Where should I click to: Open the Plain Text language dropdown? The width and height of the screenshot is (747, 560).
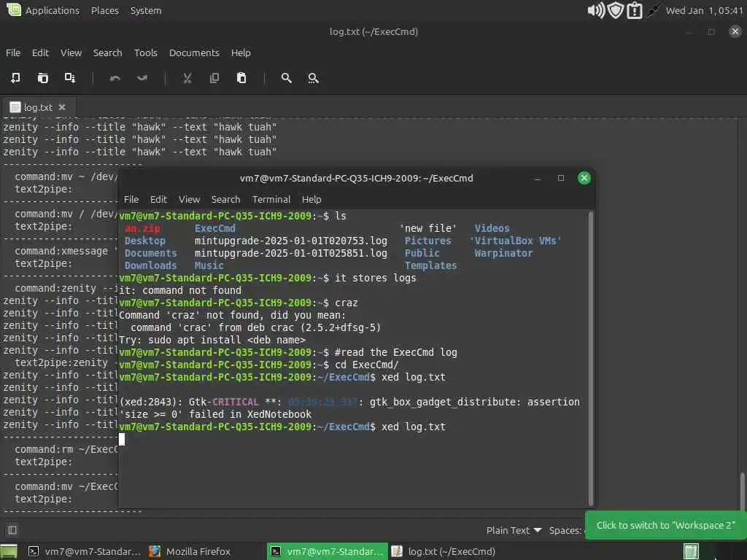click(514, 531)
